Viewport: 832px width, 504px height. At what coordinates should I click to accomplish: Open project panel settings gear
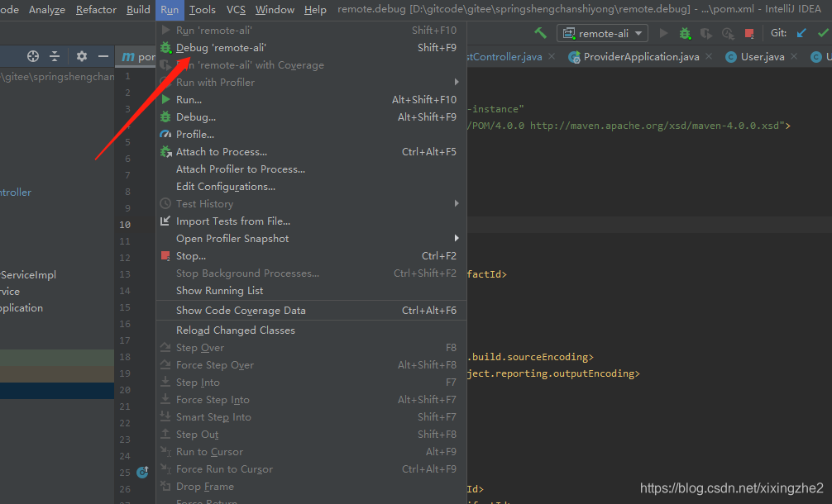81,56
